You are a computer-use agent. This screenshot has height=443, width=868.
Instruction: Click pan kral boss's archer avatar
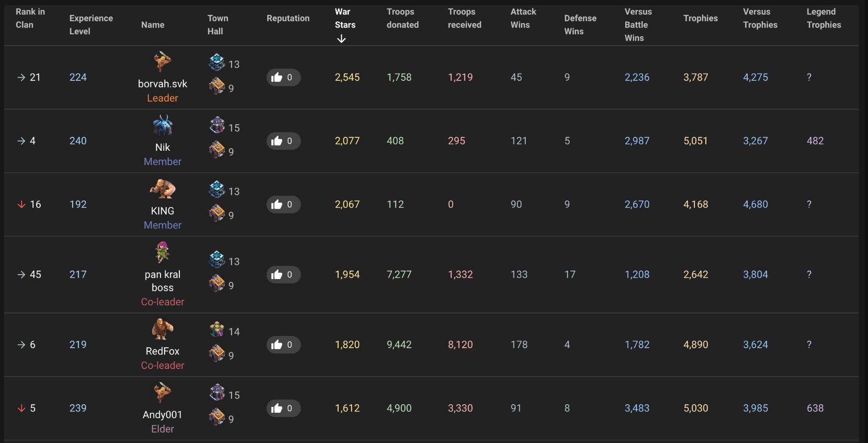coord(162,252)
